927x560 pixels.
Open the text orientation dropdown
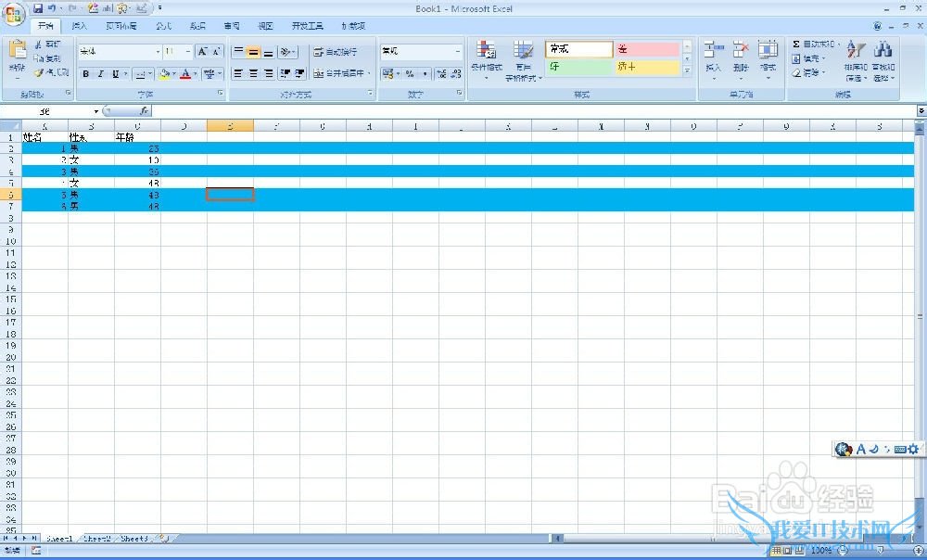point(288,52)
